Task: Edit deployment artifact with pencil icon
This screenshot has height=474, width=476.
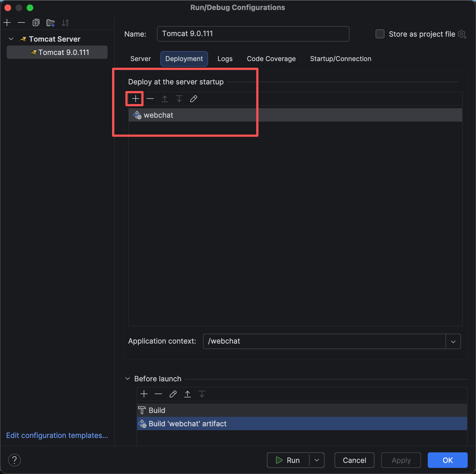Action: [x=194, y=99]
